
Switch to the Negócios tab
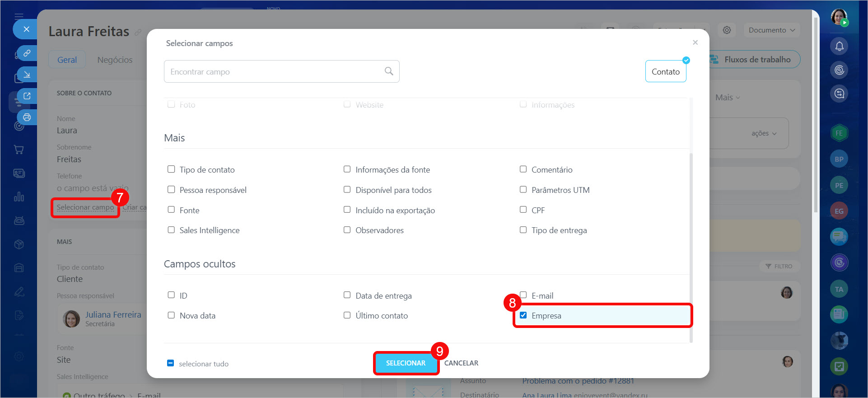(x=115, y=60)
